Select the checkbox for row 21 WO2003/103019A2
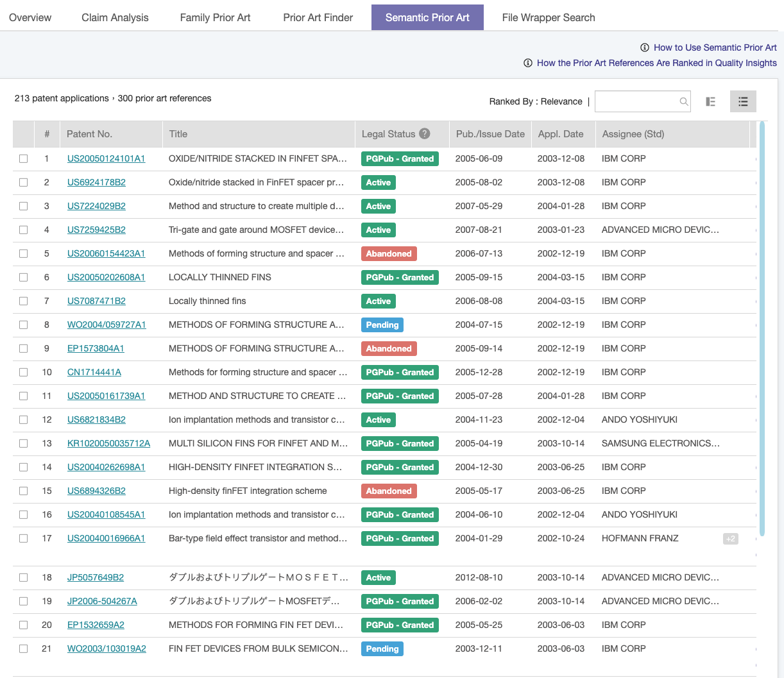Viewport: 784px width, 678px height. 24,648
